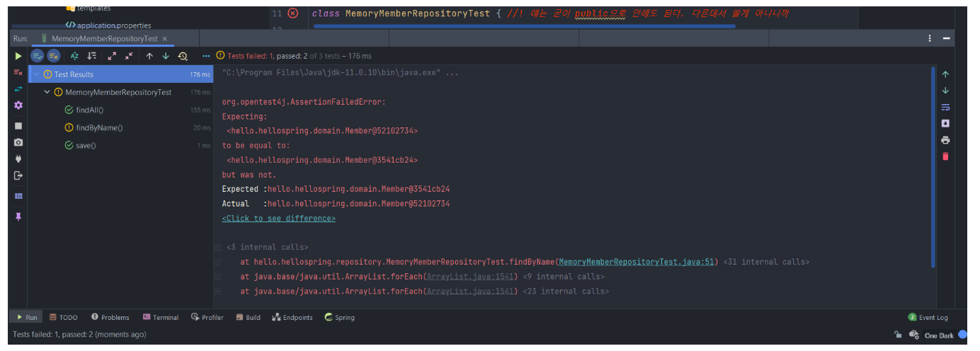Open the Click to see difference link

click(279, 218)
